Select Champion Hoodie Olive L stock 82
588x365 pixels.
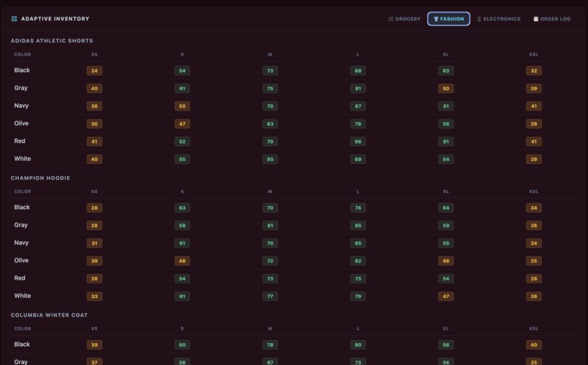(x=357, y=261)
